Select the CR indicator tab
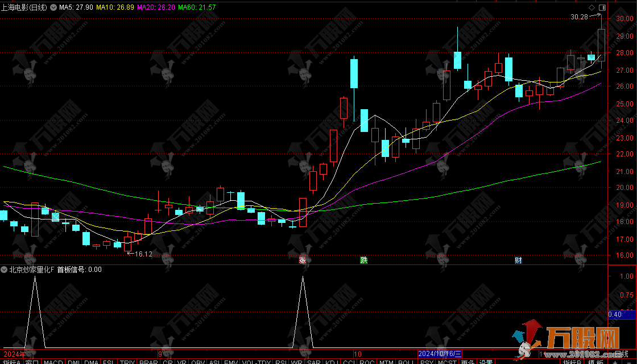The height and width of the screenshot is (364, 637). [x=168, y=362]
